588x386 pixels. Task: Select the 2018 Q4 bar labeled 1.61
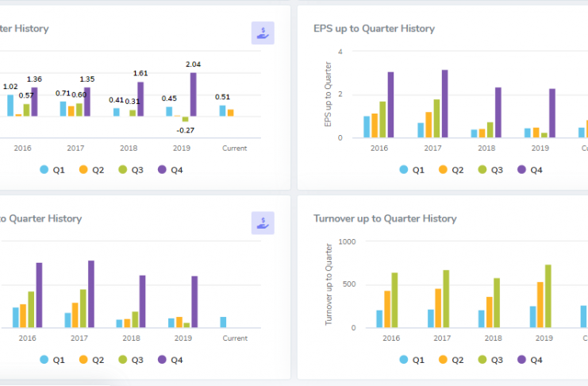[140, 98]
